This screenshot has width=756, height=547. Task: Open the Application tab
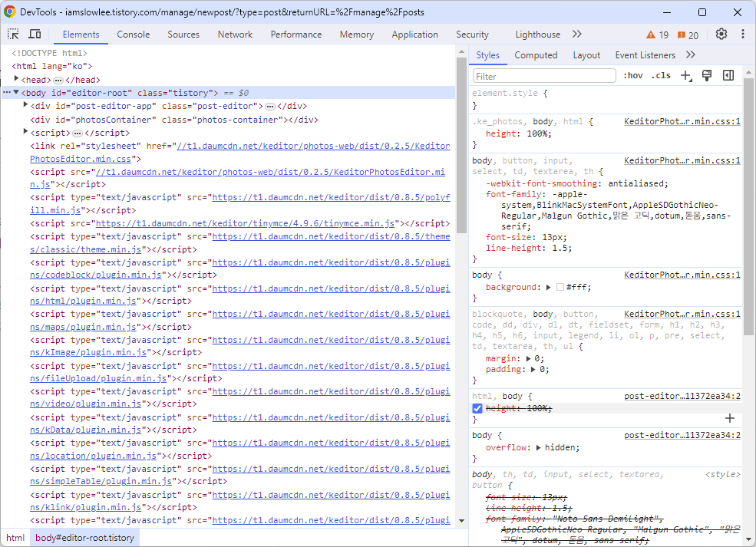click(x=414, y=35)
